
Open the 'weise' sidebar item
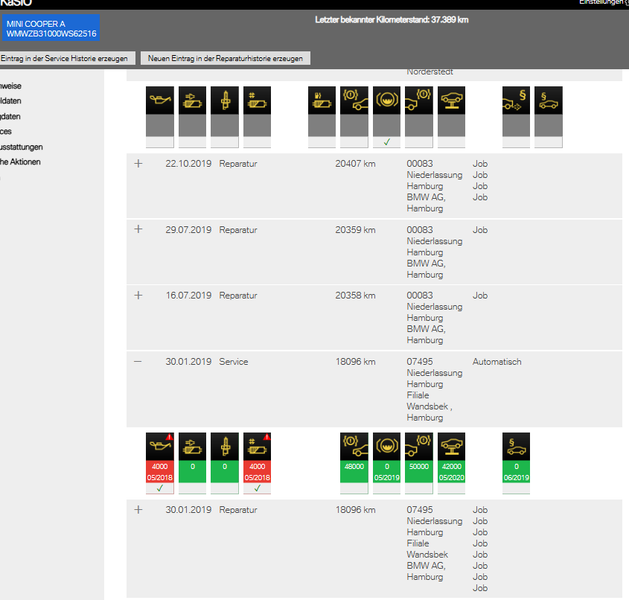coord(10,86)
